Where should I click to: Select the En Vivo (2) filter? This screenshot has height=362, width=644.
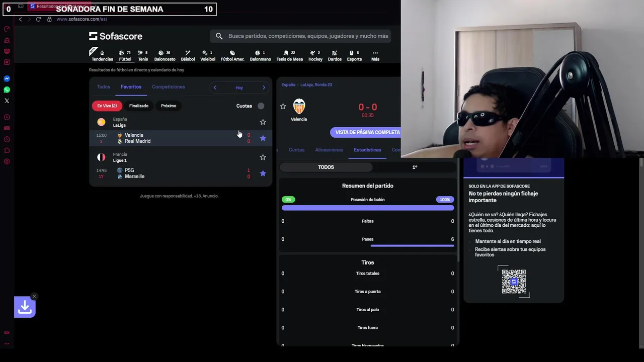107,106
